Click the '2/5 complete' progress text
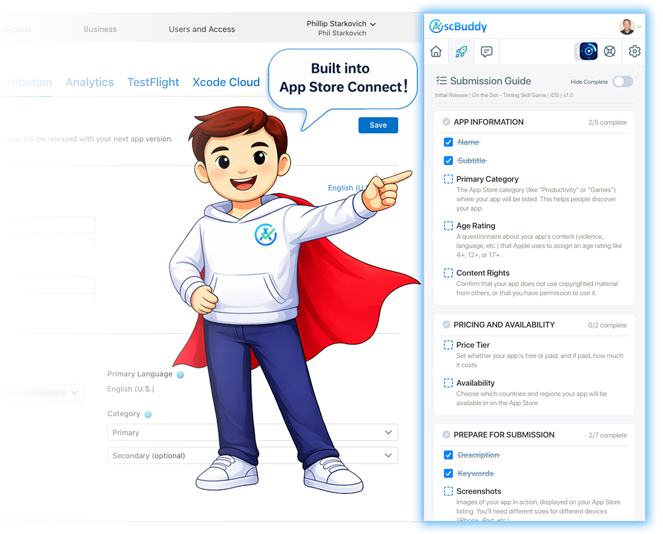The width and height of the screenshot is (663, 534). (x=607, y=123)
